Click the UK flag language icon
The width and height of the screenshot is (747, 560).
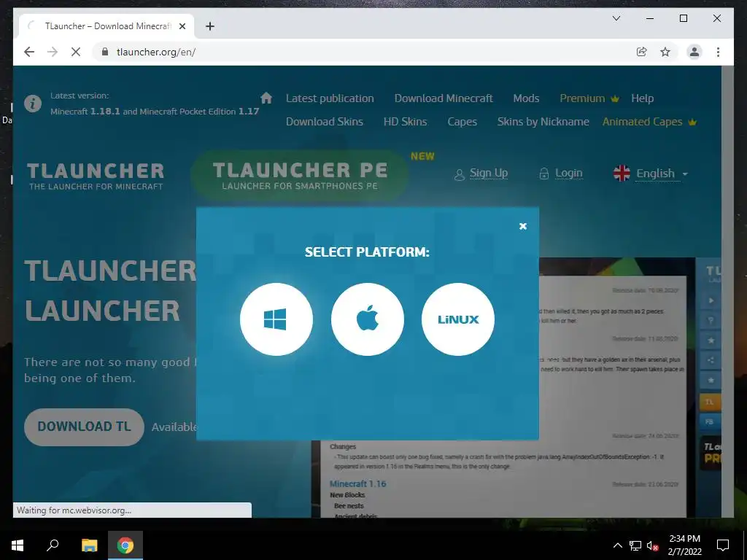click(x=622, y=174)
